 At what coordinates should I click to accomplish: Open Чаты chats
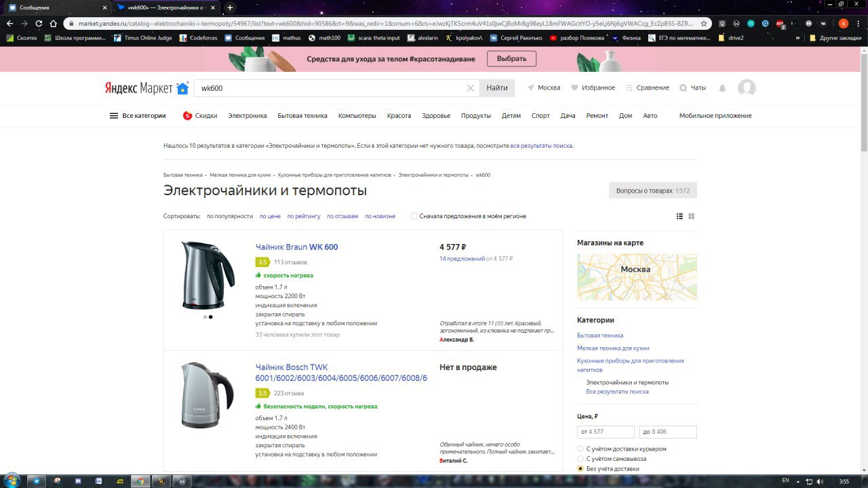(x=692, y=88)
